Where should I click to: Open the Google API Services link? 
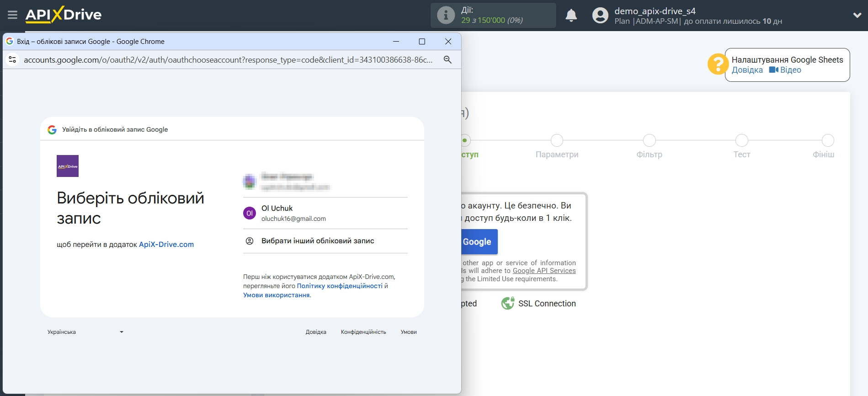pos(544,271)
